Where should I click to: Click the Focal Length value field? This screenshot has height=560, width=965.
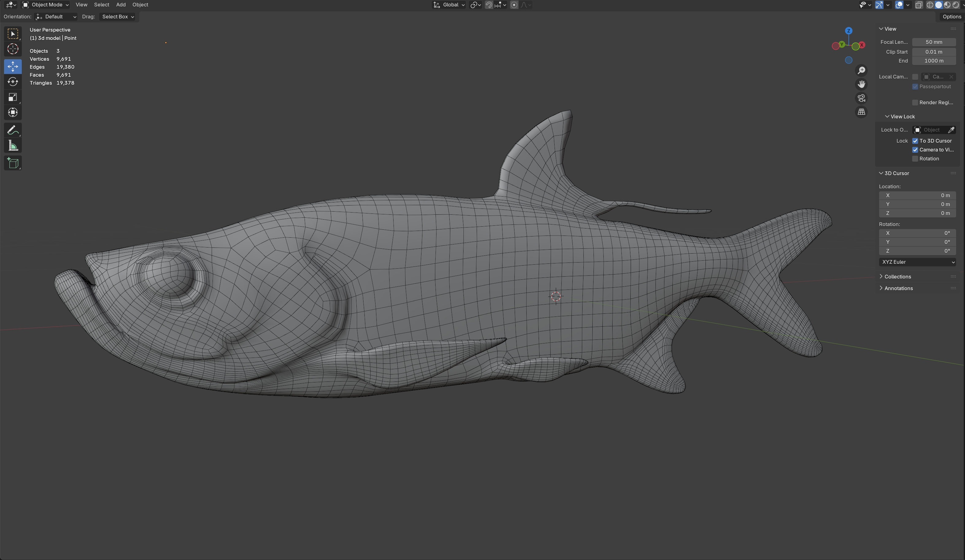(934, 42)
